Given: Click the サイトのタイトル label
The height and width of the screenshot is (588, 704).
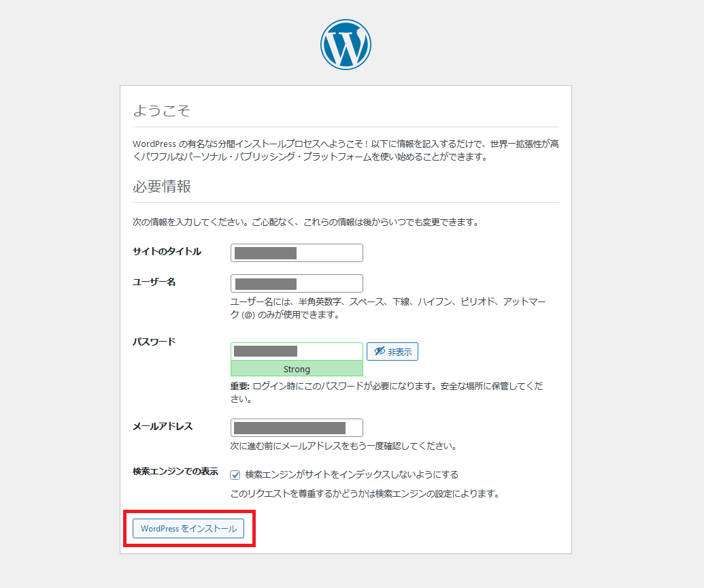Looking at the screenshot, I should point(167,252).
